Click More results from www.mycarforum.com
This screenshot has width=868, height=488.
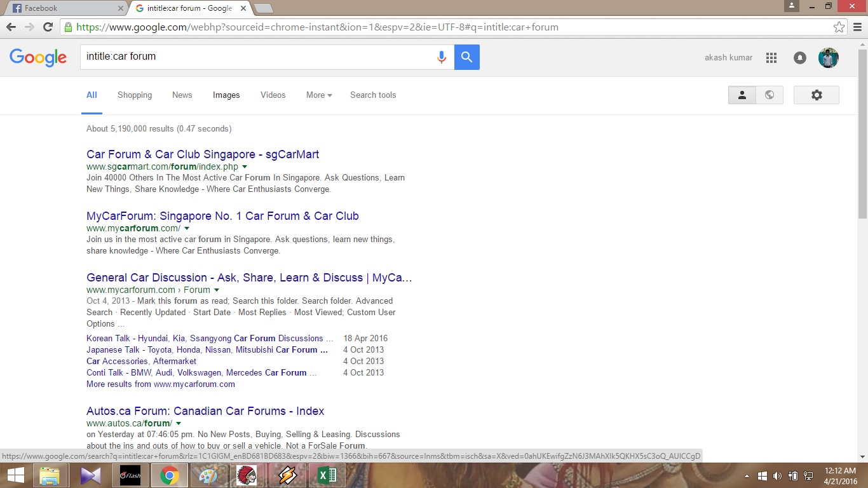(161, 384)
